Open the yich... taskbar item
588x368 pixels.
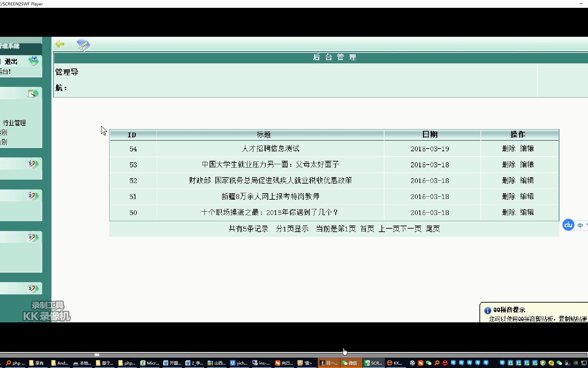pyautogui.click(x=239, y=363)
